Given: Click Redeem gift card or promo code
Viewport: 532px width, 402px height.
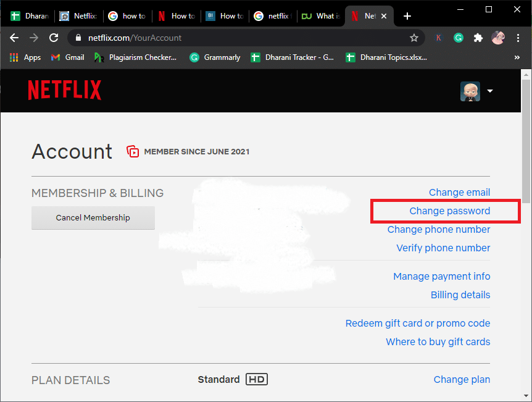Looking at the screenshot, I should click(418, 323).
